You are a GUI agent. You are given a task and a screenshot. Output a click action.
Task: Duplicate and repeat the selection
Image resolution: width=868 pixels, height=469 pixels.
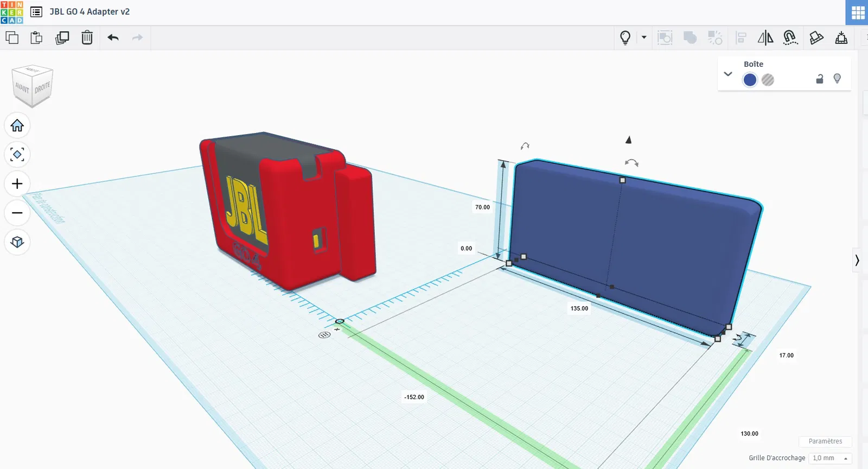pos(62,37)
